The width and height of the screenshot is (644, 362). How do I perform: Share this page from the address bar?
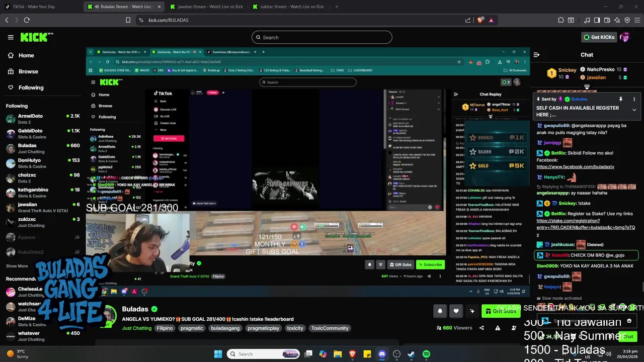[468, 20]
